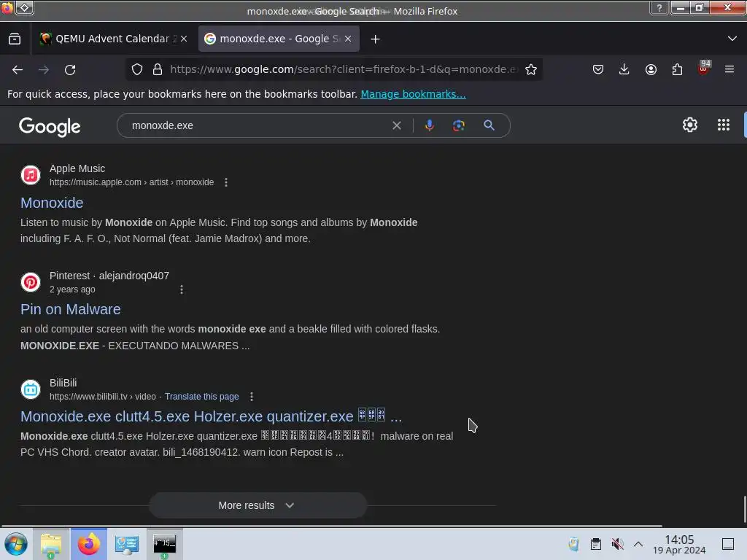Load more results

[x=258, y=505]
